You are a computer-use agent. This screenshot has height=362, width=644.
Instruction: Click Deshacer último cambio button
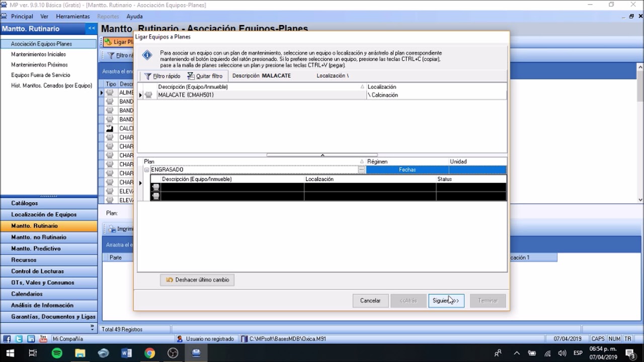click(197, 280)
